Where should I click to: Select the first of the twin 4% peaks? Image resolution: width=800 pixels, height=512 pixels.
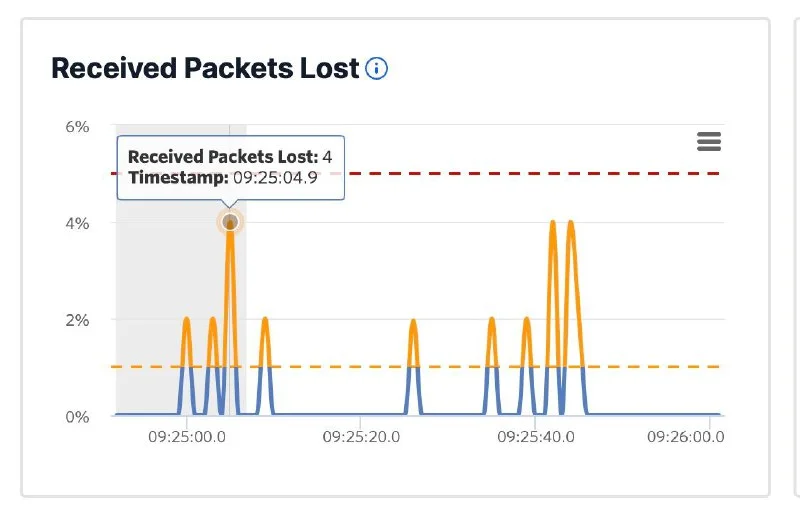tap(553, 224)
